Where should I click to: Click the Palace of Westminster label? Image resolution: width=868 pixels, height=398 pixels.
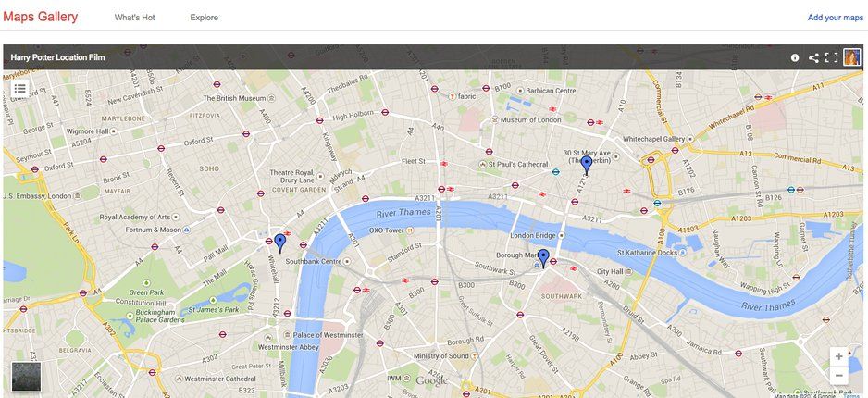click(x=328, y=335)
